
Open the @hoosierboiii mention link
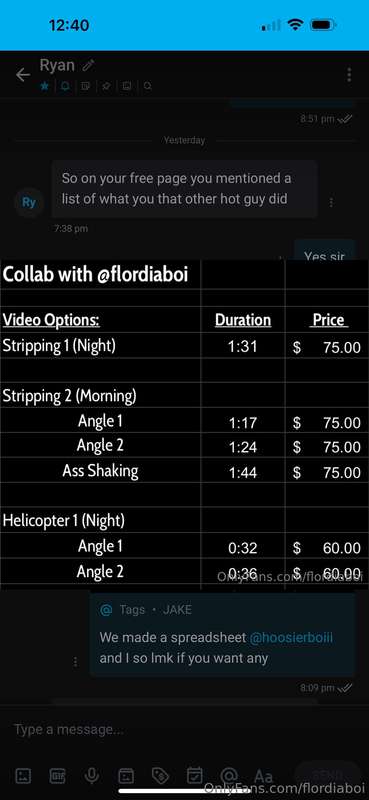(x=291, y=638)
